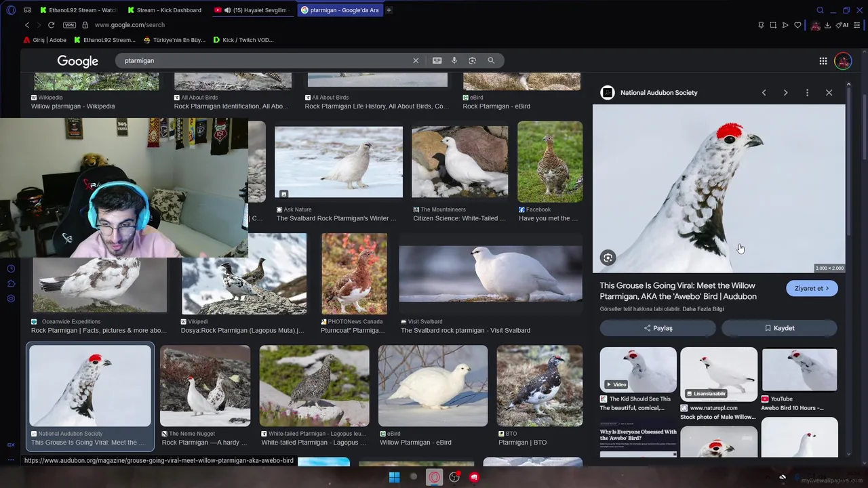Open the www.naturepl.com stock photo thumbnail
Viewport: 868px width, 488px height.
[718, 374]
